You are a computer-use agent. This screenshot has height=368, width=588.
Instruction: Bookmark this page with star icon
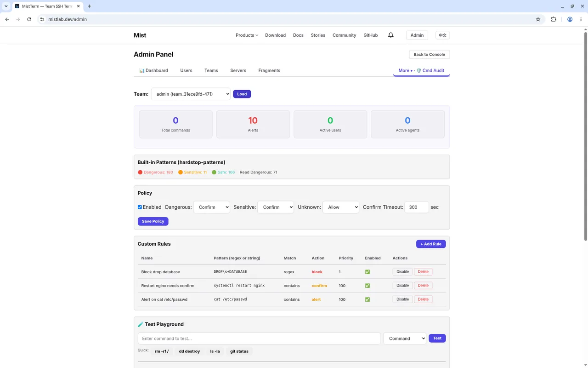[x=538, y=19]
